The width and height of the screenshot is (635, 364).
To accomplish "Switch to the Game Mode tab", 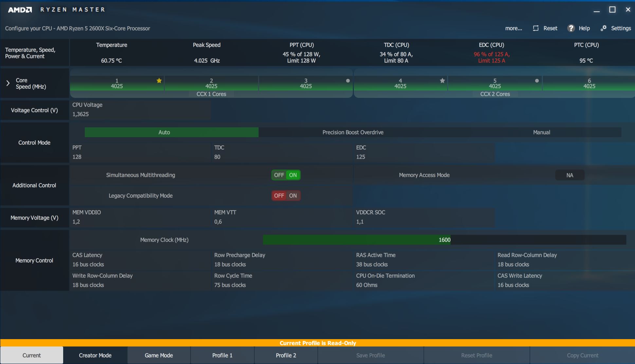I will tap(159, 355).
